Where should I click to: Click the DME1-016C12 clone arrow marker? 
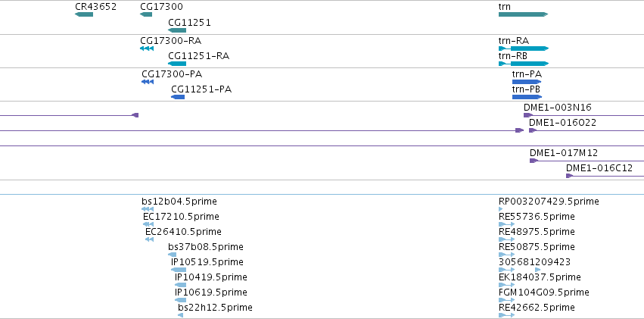pos(569,176)
